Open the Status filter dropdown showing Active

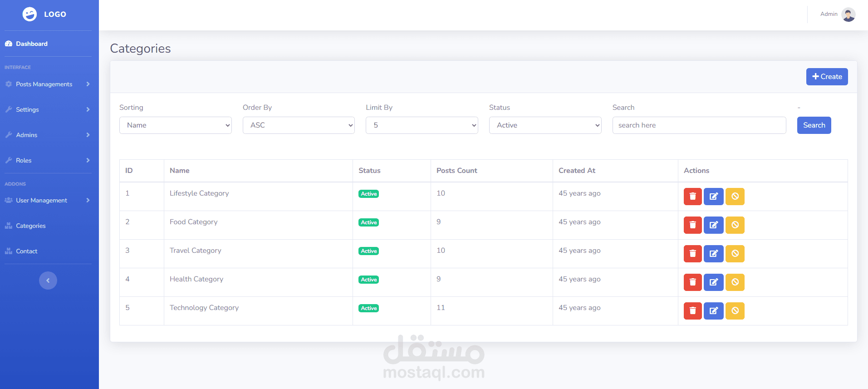click(545, 125)
